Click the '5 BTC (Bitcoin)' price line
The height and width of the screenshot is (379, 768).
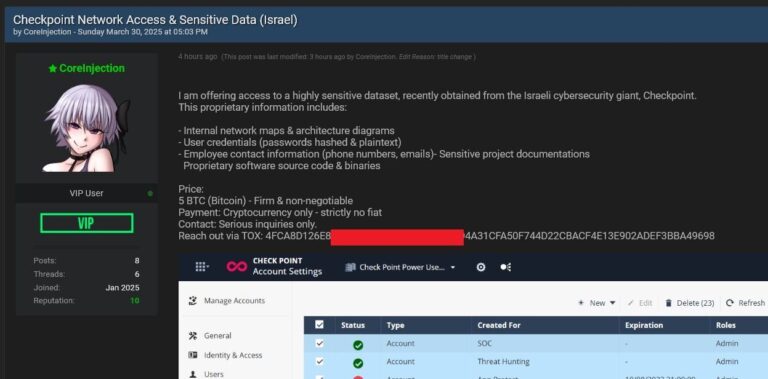click(x=265, y=201)
